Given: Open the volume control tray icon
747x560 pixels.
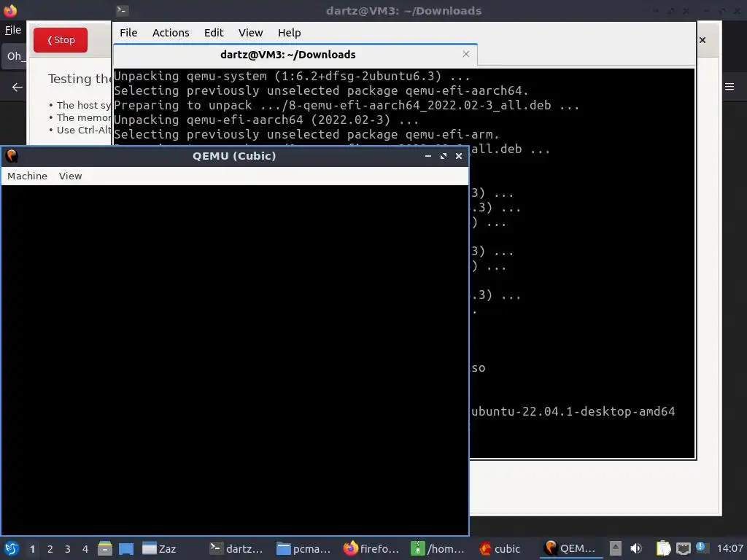Looking at the screenshot, I should pos(636,548).
